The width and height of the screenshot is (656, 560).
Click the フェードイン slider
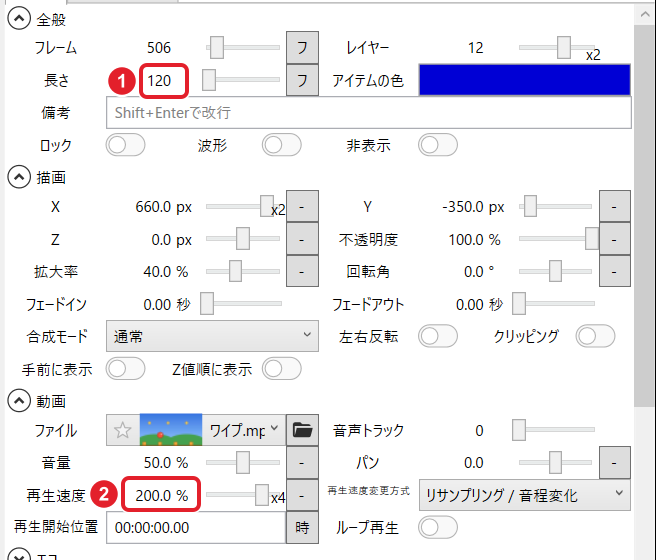coord(241,303)
